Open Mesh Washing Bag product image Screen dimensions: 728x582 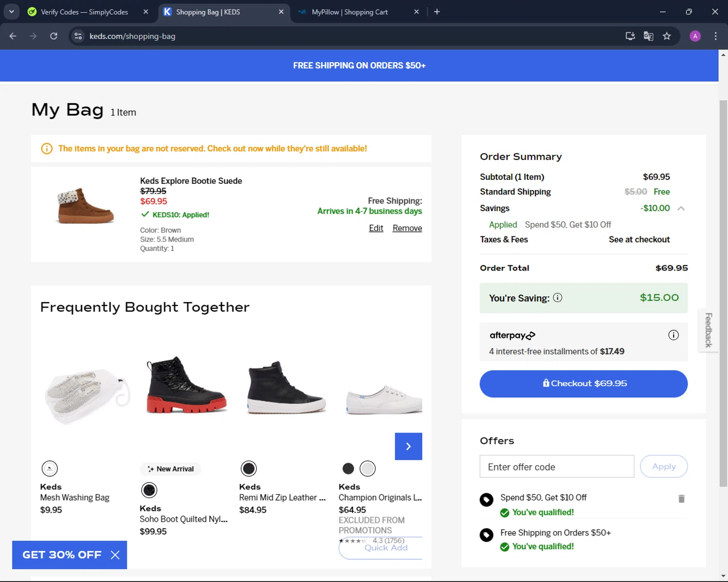87,396
